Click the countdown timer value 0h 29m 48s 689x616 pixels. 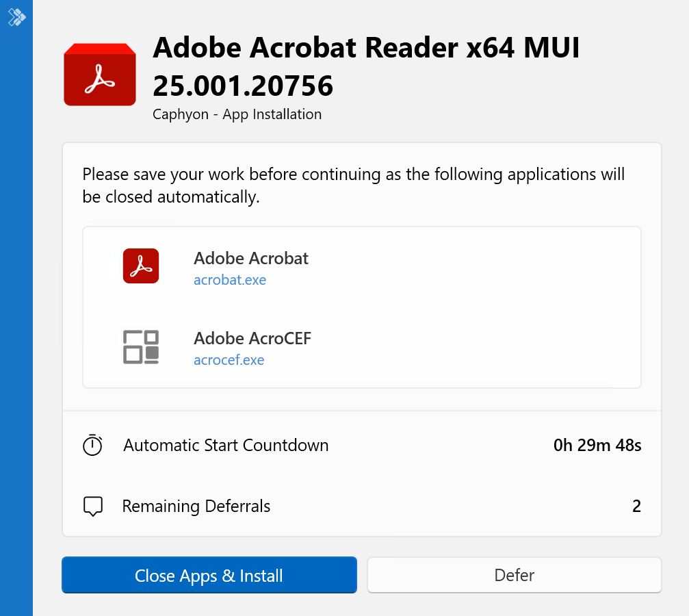click(x=597, y=445)
